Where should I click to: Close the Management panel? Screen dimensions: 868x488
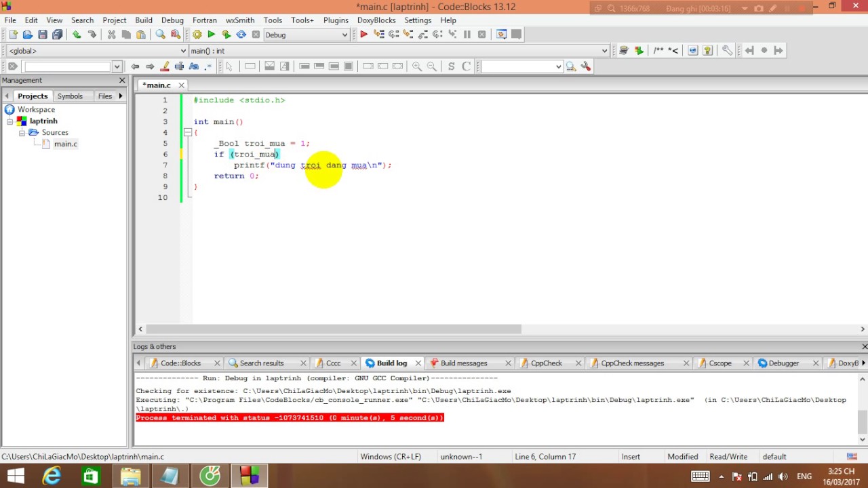point(122,81)
